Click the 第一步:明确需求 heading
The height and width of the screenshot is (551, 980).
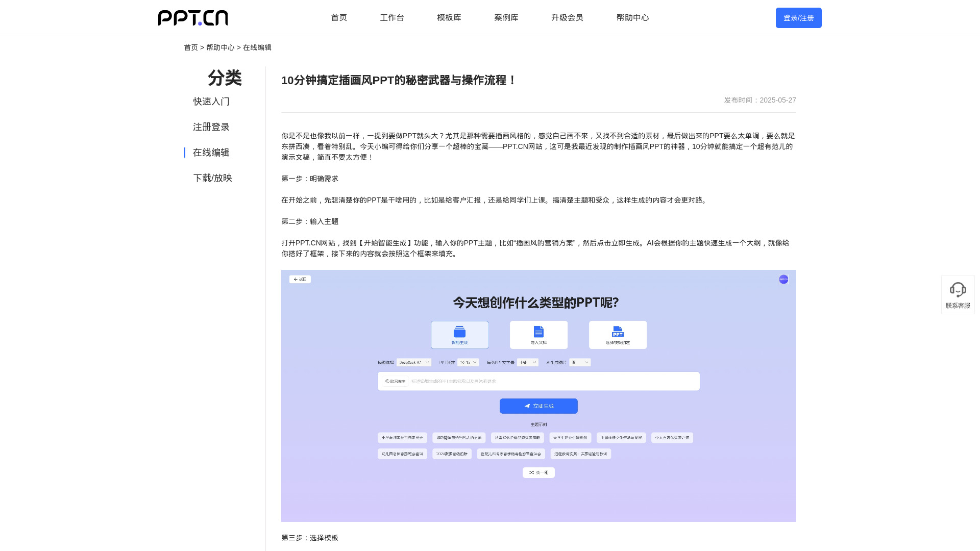point(310,179)
